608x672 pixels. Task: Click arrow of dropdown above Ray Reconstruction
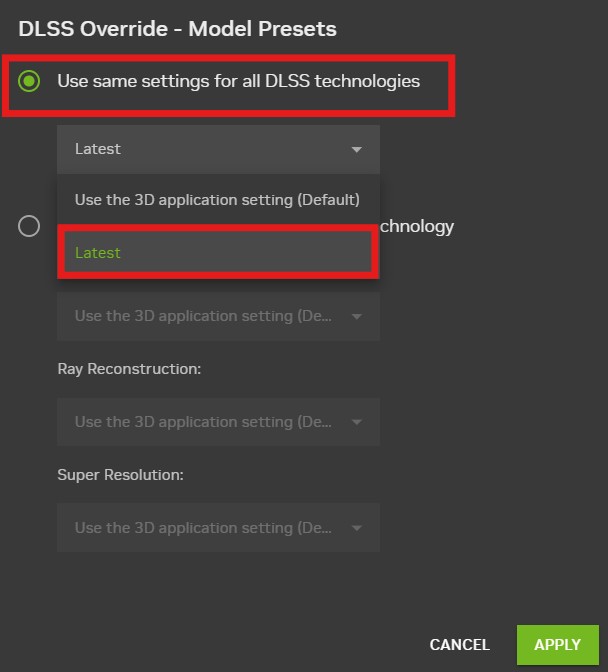click(357, 317)
